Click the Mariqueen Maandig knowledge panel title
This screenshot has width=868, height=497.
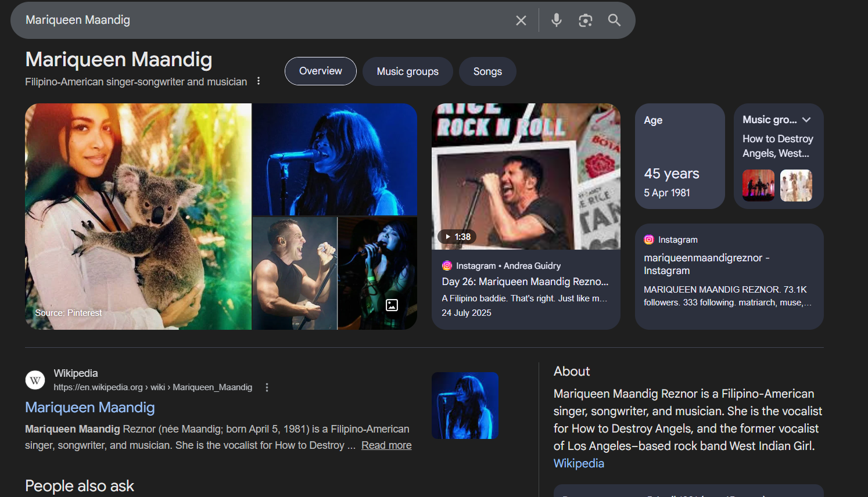[119, 59]
